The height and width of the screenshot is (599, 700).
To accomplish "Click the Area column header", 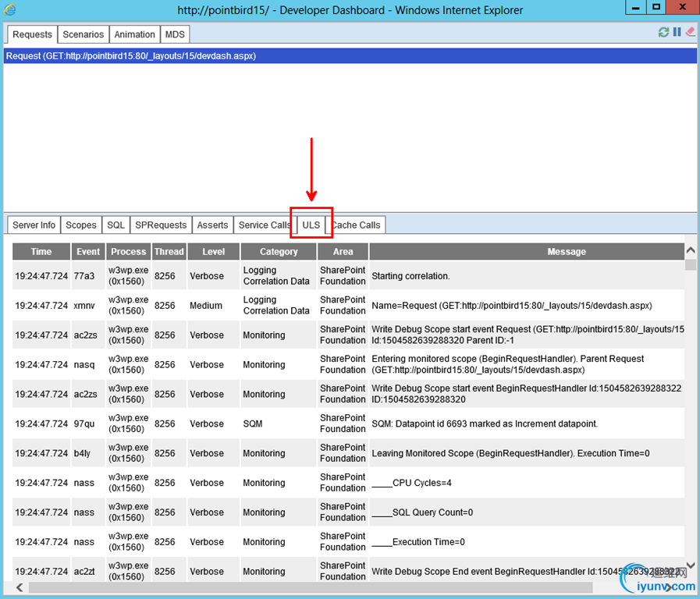I will tap(343, 252).
